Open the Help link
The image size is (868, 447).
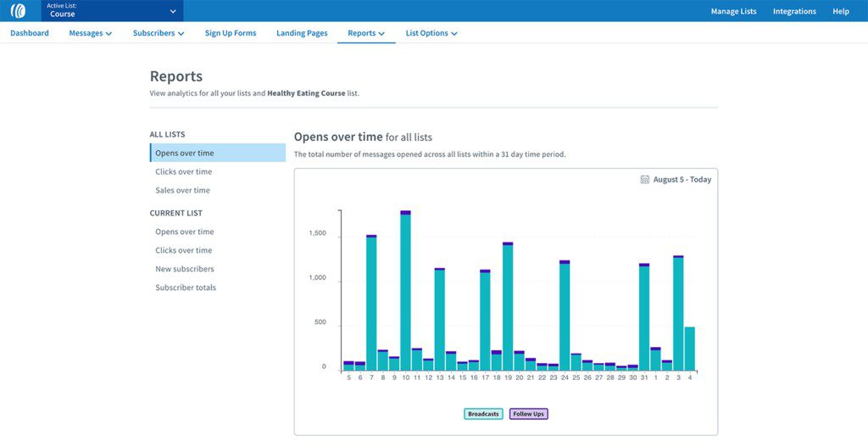[841, 12]
